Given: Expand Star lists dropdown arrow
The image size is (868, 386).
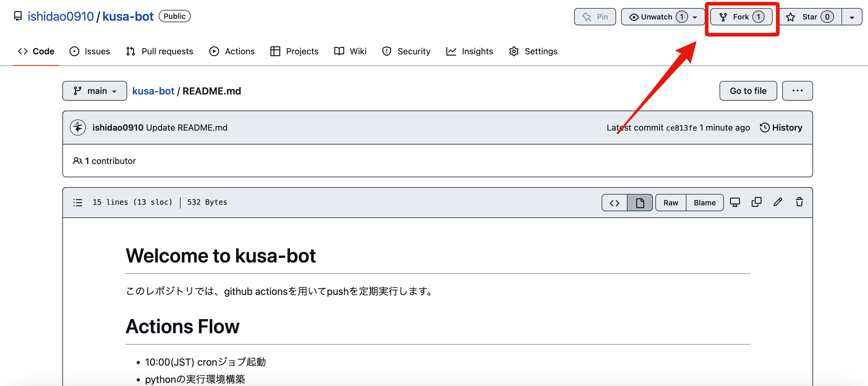Looking at the screenshot, I should point(852,17).
